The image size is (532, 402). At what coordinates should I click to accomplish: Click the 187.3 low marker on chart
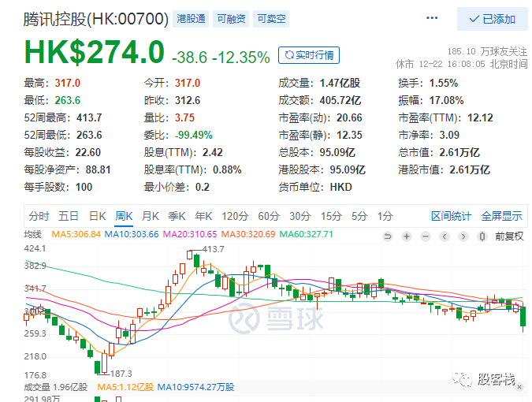click(x=121, y=374)
